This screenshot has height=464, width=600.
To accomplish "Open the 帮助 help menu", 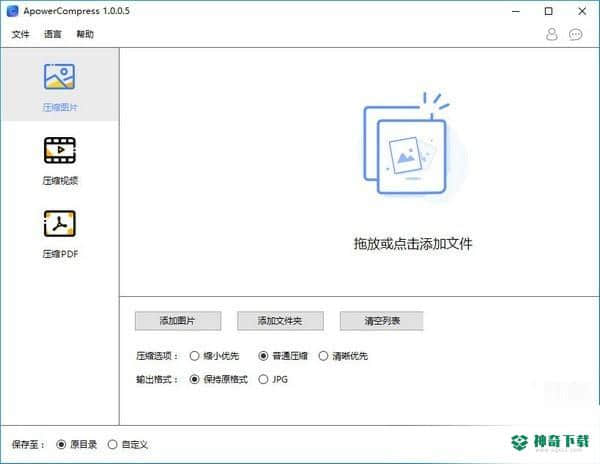I will coord(85,34).
